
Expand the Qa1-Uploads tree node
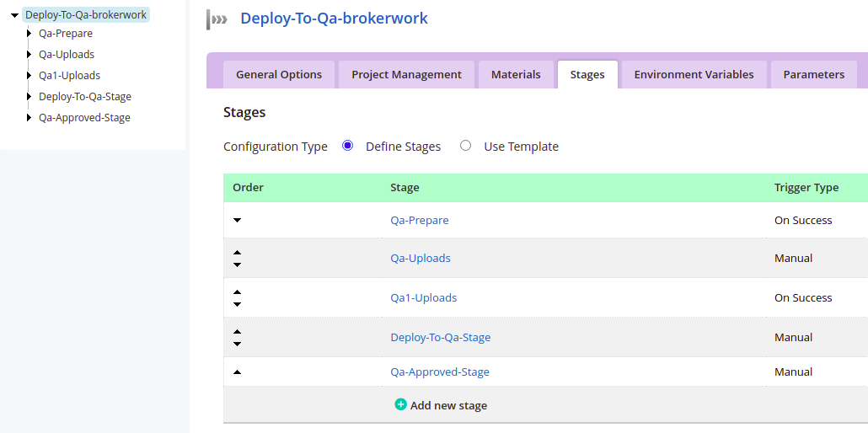click(29, 76)
